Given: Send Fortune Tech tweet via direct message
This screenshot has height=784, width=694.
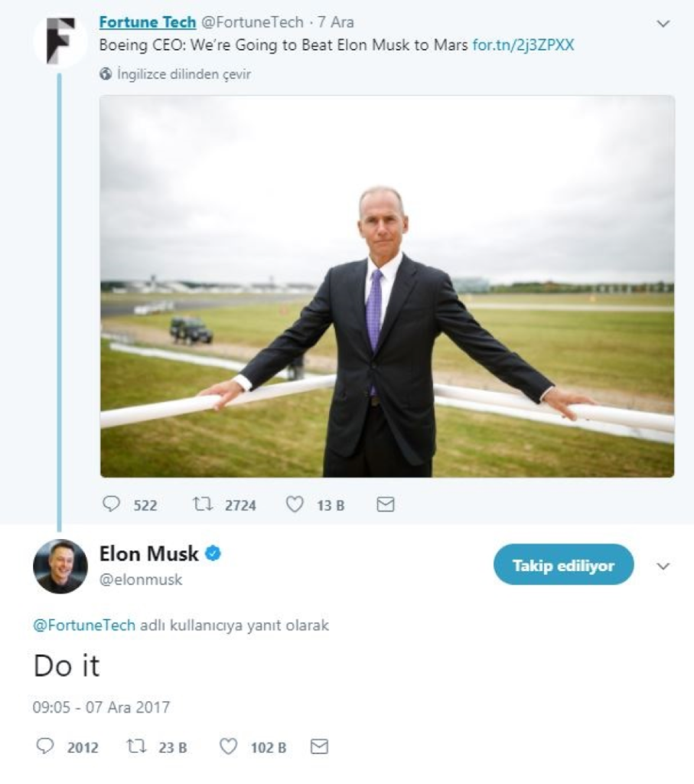Looking at the screenshot, I should pos(386,504).
